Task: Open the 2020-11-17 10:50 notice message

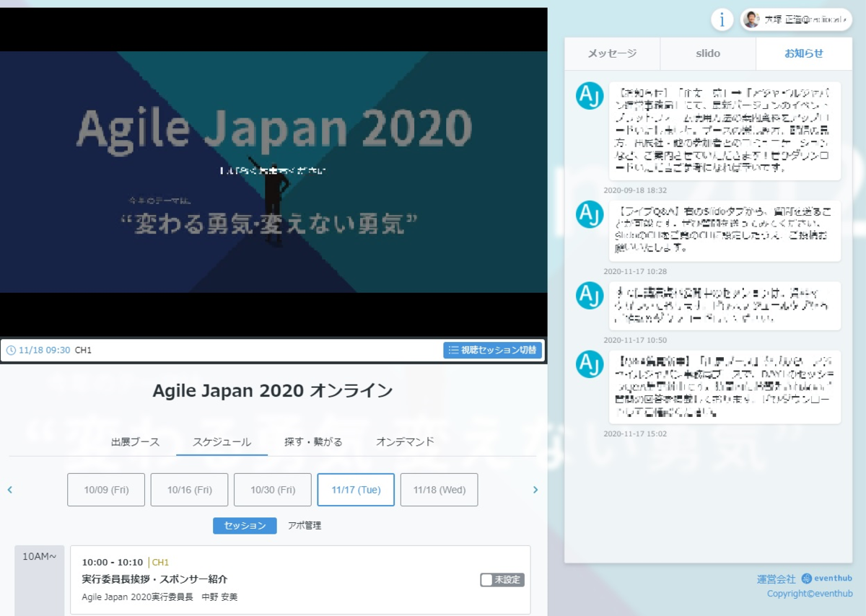Action: click(725, 306)
